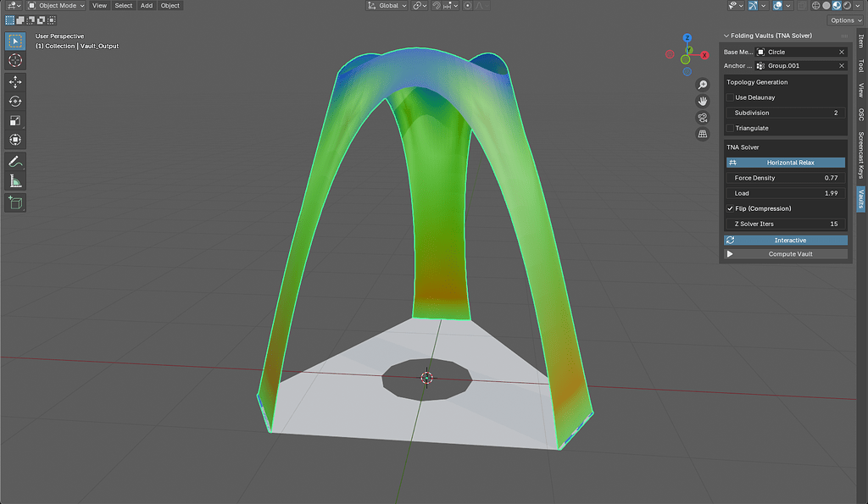This screenshot has height=504, width=868.
Task: Activate the 3D Cursor tool
Action: (x=15, y=60)
